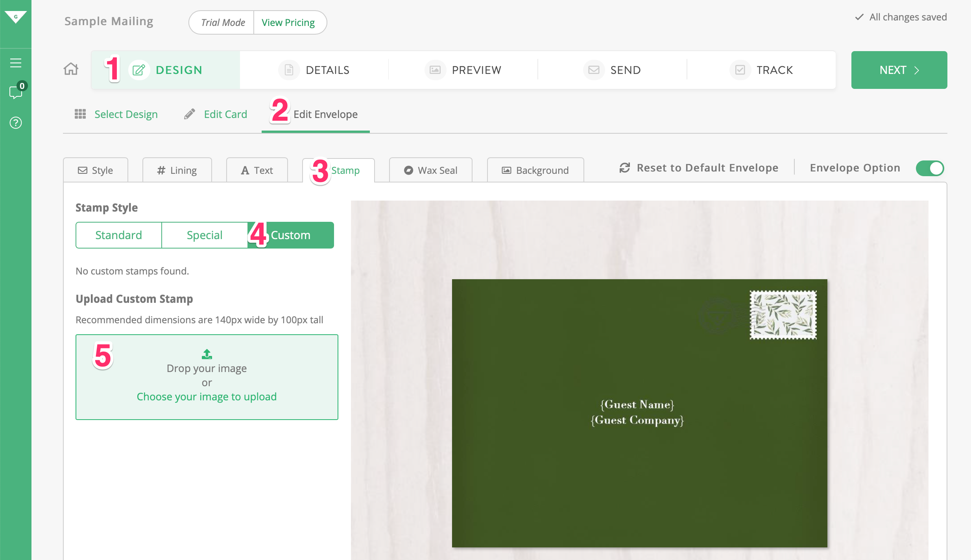The width and height of the screenshot is (971, 560).
Task: Open the Lining tab
Action: (x=177, y=170)
